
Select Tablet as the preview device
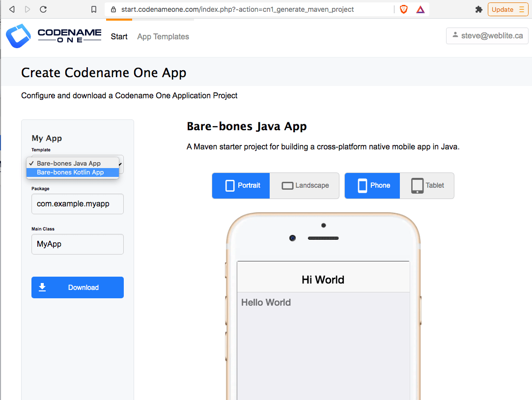[x=426, y=185]
